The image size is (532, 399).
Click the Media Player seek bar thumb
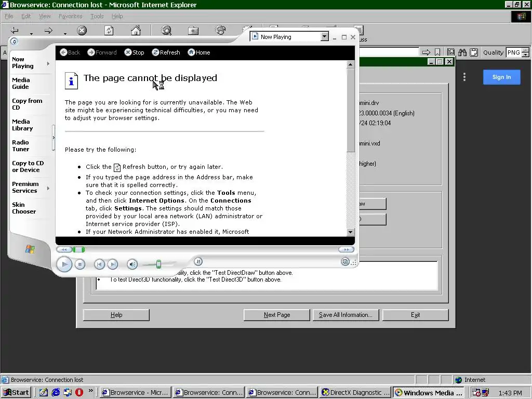click(79, 250)
